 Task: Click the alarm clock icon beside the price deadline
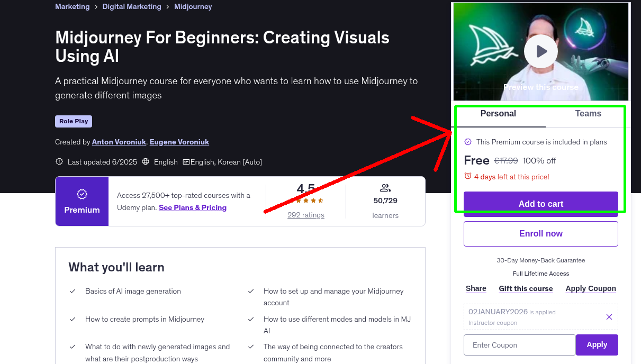468,177
